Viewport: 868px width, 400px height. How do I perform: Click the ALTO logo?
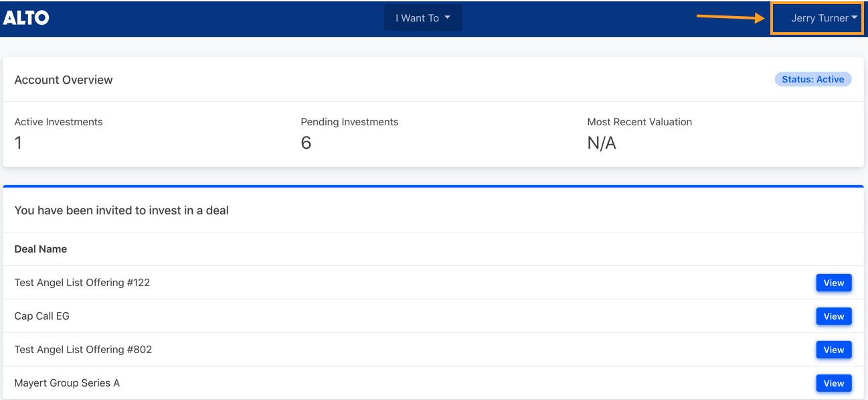26,18
